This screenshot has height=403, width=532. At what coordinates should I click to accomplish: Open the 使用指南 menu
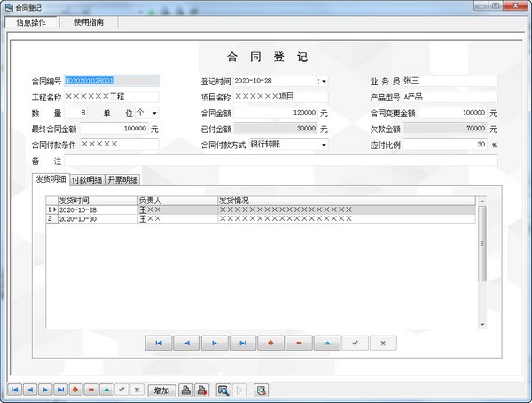point(89,21)
